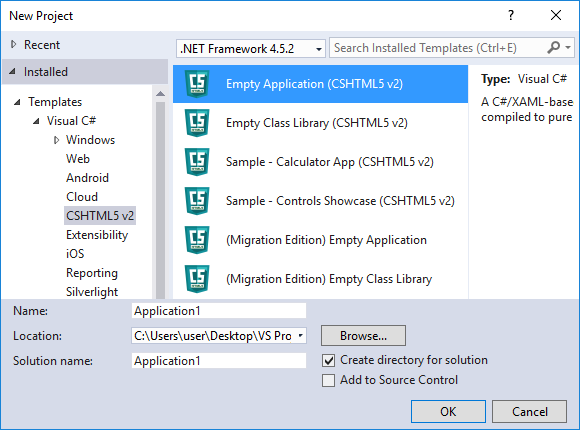This screenshot has width=580, height=430.
Task: Select Empty Application (CSHTML5 v2) template text
Action: [x=314, y=84]
